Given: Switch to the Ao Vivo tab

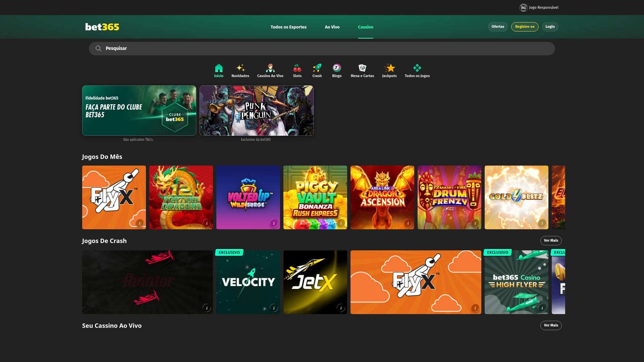Looking at the screenshot, I should 332,27.
